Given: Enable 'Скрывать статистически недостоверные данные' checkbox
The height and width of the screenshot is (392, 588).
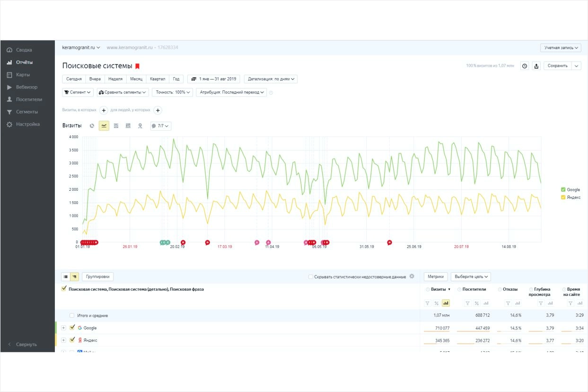Looking at the screenshot, I should [x=310, y=276].
